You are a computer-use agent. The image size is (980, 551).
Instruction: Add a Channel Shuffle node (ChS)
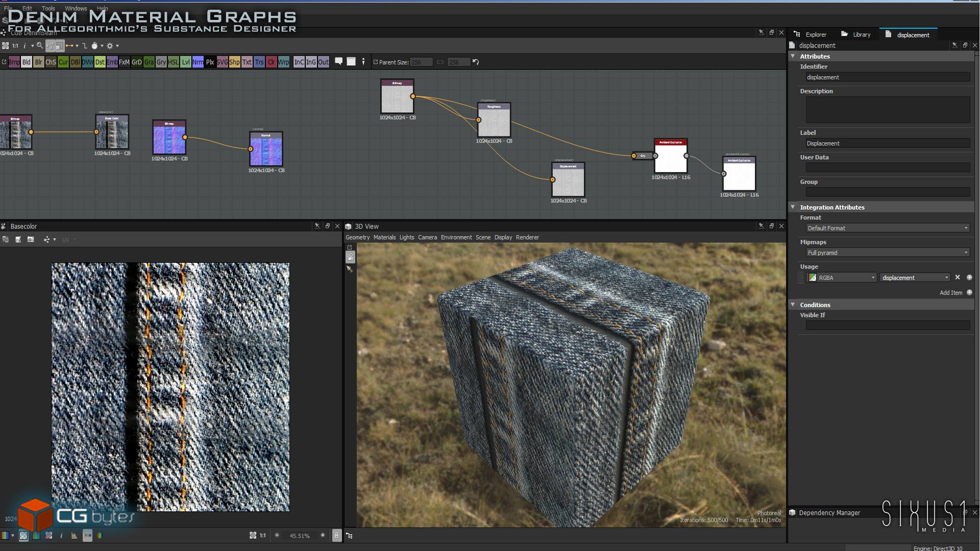[51, 62]
